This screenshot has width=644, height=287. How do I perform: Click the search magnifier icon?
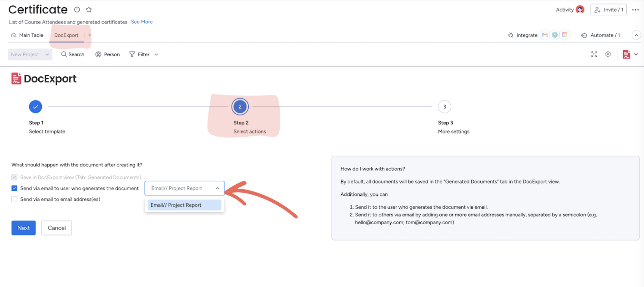tap(64, 54)
